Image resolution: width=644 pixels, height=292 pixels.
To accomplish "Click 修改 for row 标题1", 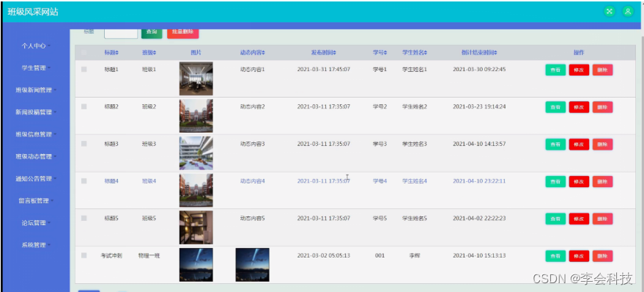I will pyautogui.click(x=579, y=70).
